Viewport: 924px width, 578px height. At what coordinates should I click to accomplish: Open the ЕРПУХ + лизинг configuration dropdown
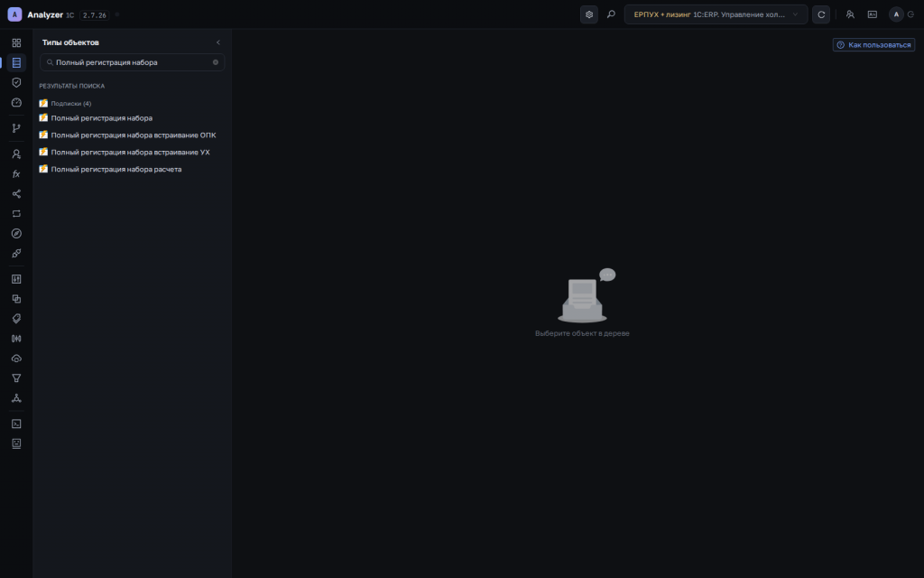pos(716,14)
